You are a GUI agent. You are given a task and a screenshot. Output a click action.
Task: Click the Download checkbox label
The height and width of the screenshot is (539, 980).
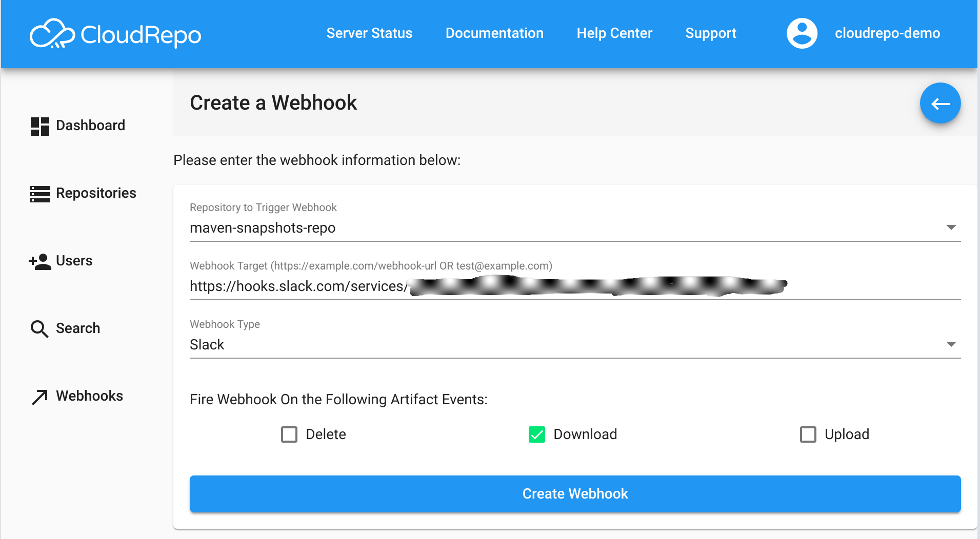[585, 434]
